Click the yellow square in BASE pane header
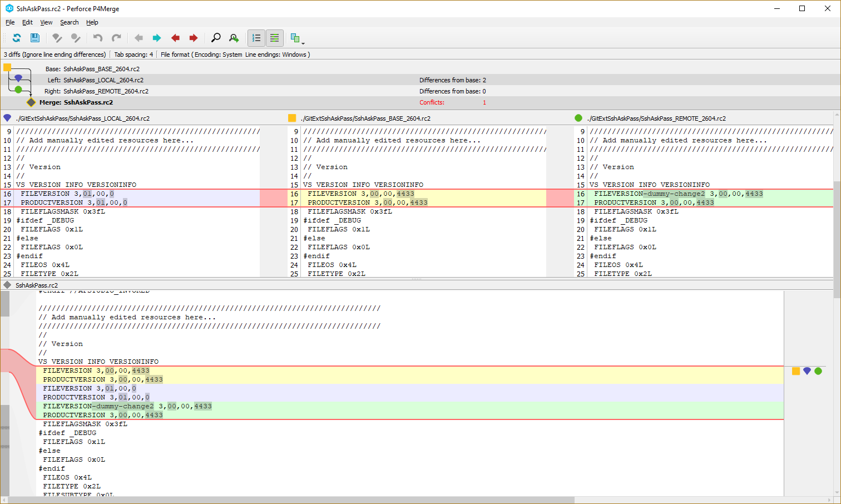Screen dimensions: 841x504 292,118
